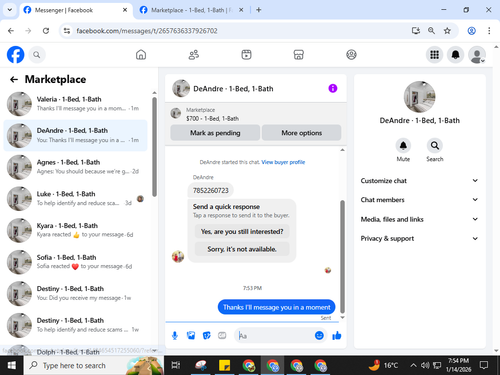Open Kyara's conversation in the list
Screen dimensions: 500x375
click(75, 230)
